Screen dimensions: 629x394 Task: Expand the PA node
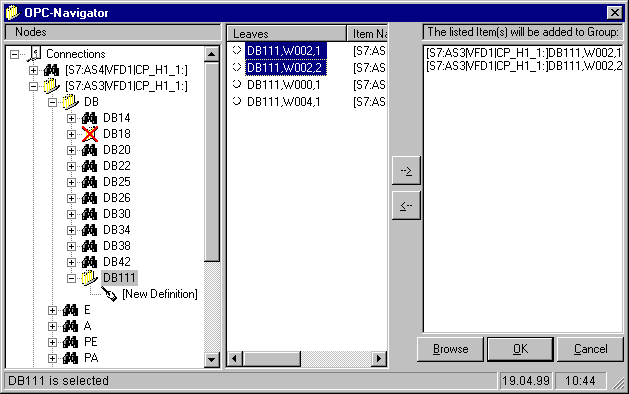[x=52, y=358]
